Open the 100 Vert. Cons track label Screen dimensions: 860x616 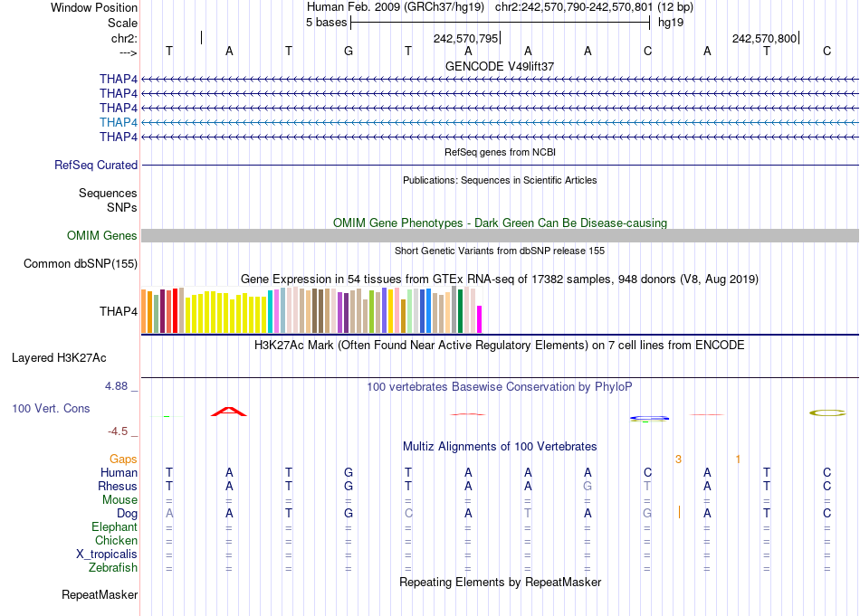click(x=51, y=408)
